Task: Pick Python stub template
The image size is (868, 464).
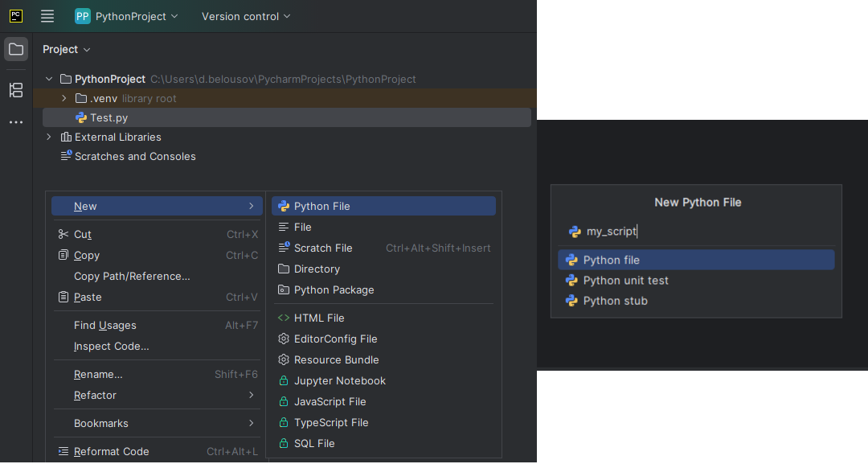Action: [x=615, y=301]
